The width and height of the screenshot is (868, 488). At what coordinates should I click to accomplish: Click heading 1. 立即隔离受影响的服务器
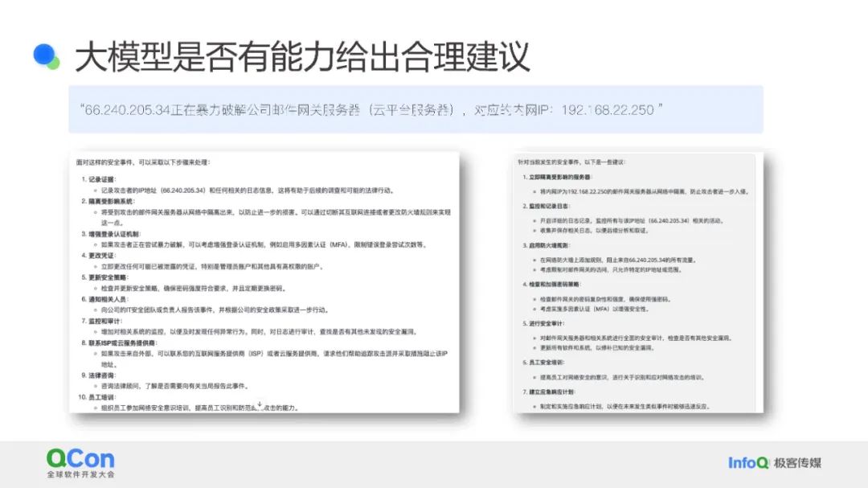tap(557, 177)
